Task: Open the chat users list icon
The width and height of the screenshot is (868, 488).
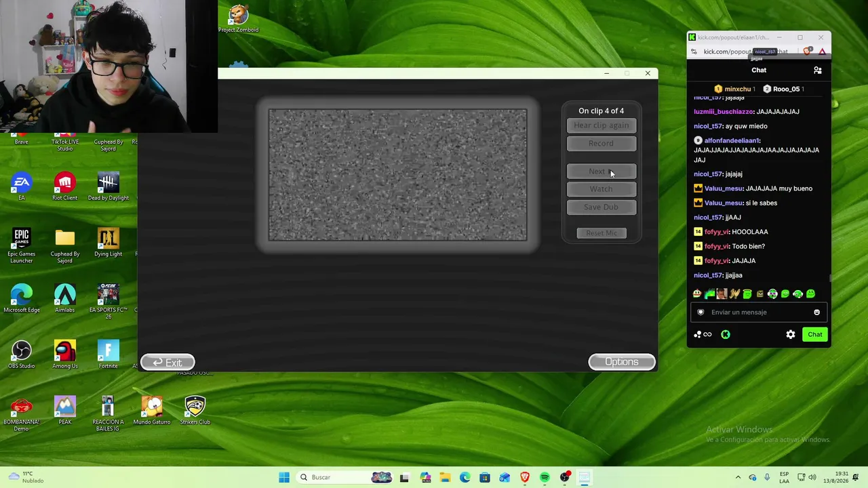Action: (x=818, y=70)
